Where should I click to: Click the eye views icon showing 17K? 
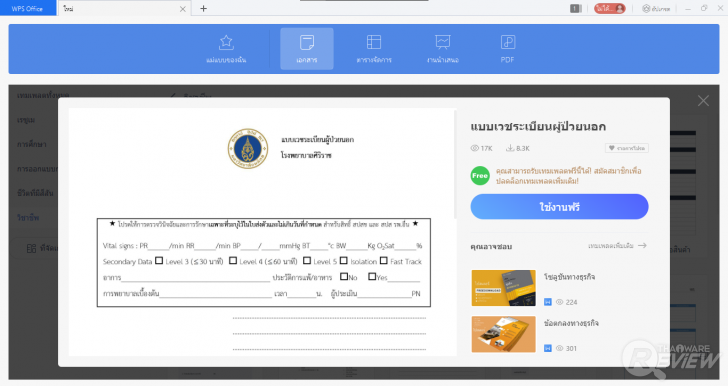tap(474, 148)
